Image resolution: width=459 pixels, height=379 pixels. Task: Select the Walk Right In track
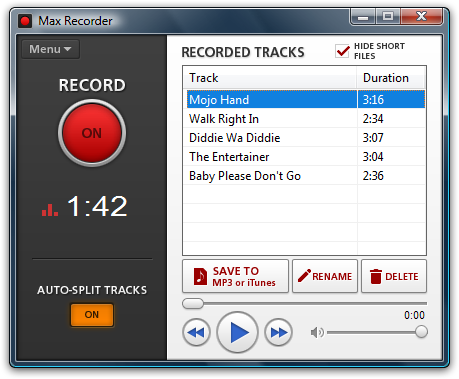[272, 119]
